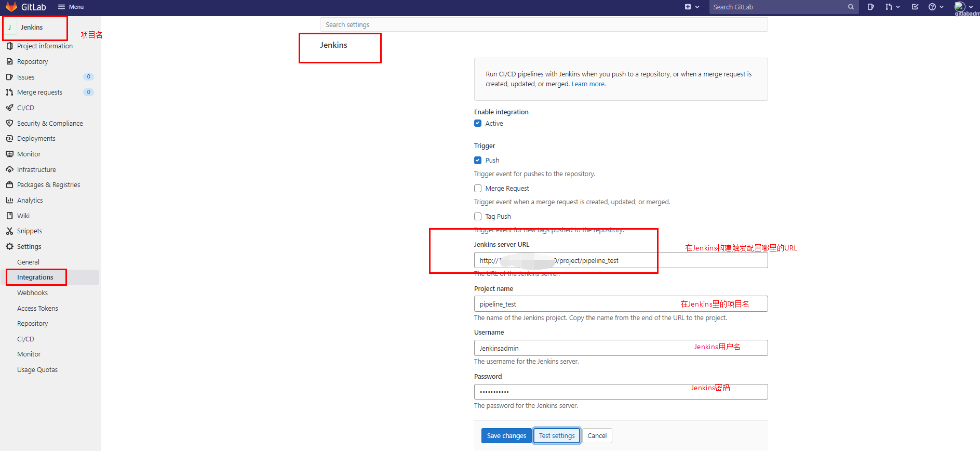Open Access Tokens under Settings

[37, 308]
